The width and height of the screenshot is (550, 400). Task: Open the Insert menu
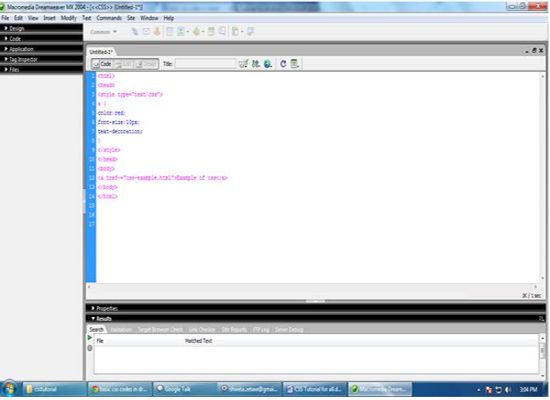coord(49,18)
